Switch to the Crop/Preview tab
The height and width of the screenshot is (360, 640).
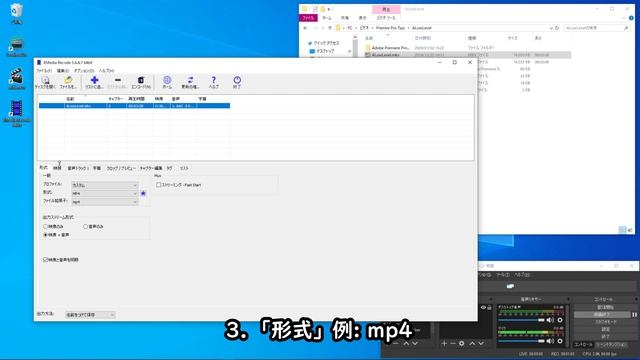pos(121,168)
